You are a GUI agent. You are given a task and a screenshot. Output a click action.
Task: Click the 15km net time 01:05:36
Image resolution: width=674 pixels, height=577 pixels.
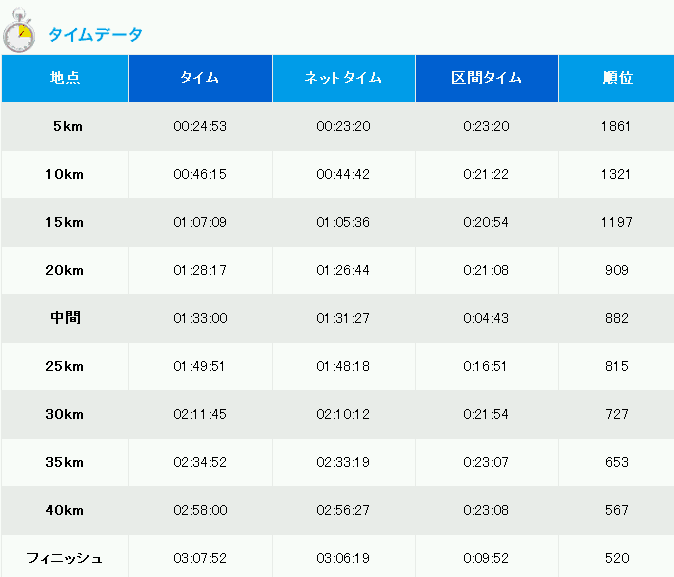343,222
